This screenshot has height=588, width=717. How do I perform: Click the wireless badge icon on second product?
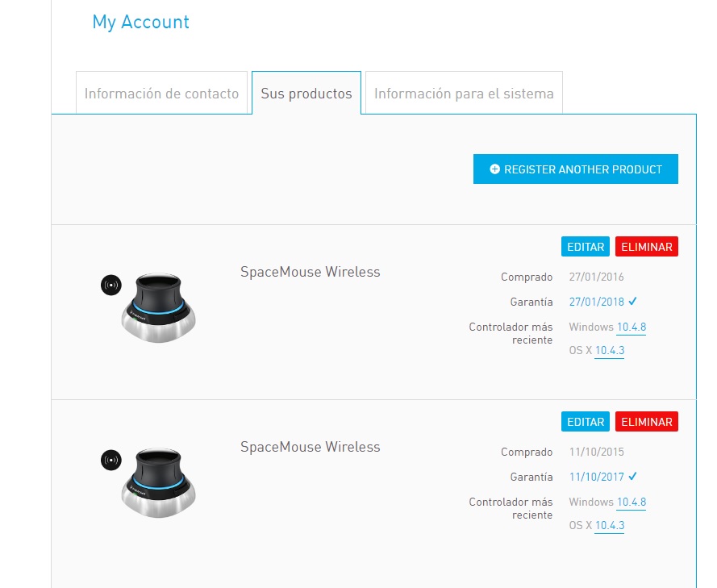[x=110, y=460]
